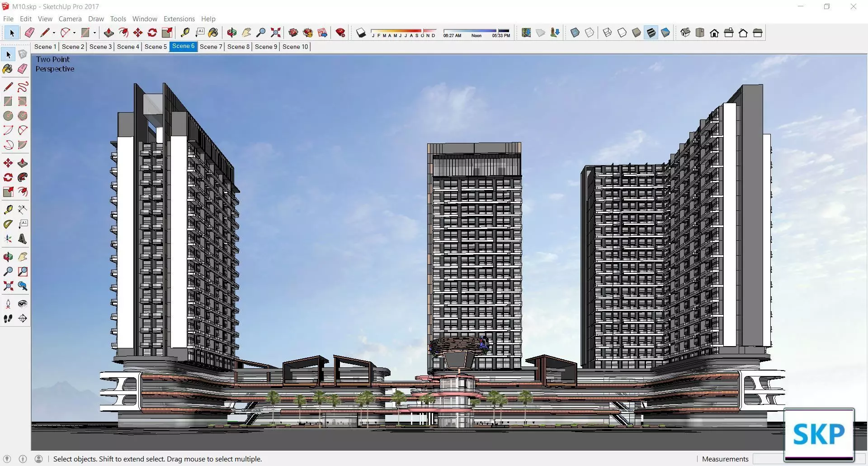868x466 pixels.
Task: Open Extension Warehouse from the toolbar
Action: 308,33
